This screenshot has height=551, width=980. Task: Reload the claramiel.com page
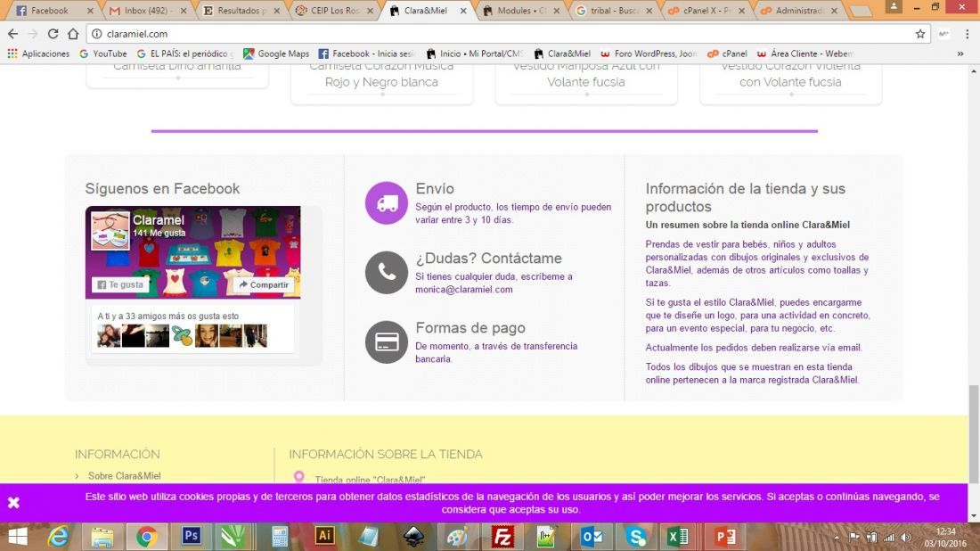(x=53, y=34)
